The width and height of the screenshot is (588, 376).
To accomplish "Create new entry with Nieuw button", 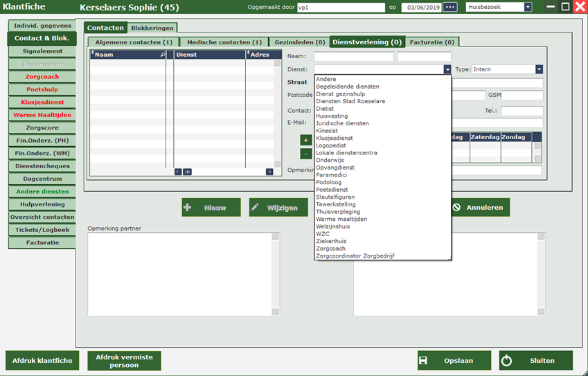I will (211, 208).
